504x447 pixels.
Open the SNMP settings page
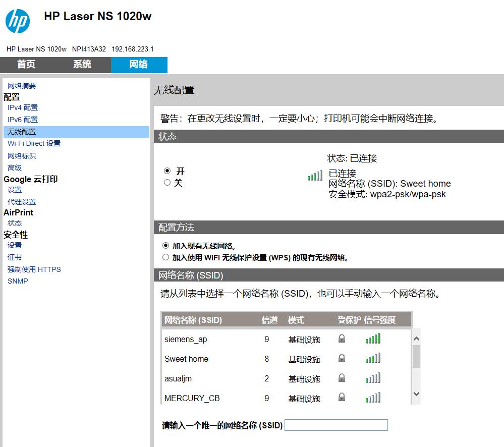point(18,281)
